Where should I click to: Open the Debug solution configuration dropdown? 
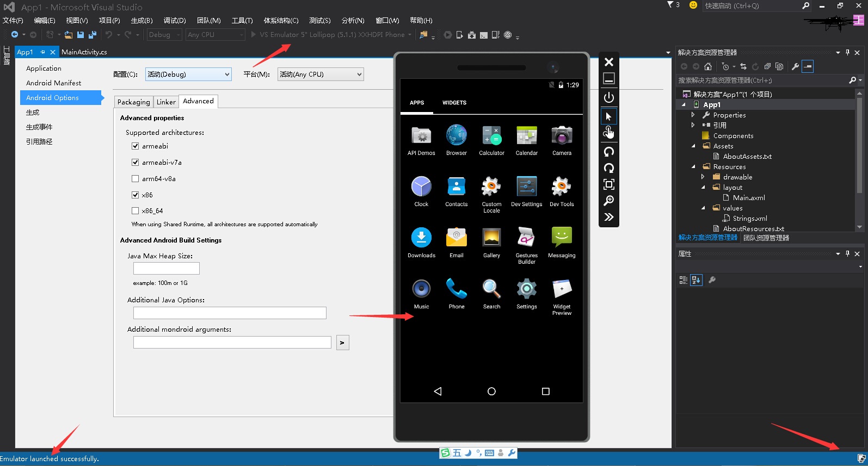pos(163,35)
